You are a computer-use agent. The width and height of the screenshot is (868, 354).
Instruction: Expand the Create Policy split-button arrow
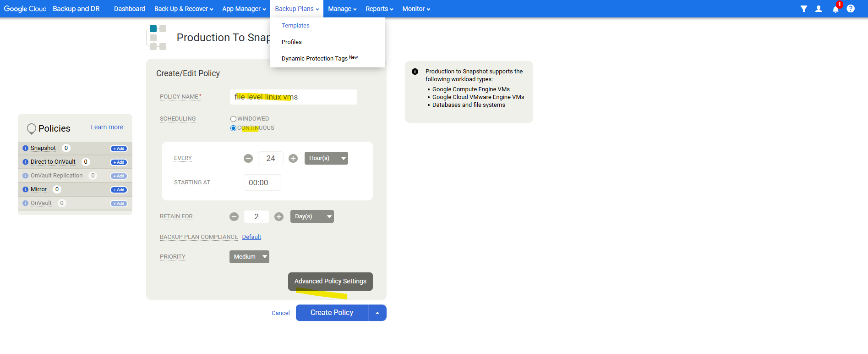click(x=377, y=313)
